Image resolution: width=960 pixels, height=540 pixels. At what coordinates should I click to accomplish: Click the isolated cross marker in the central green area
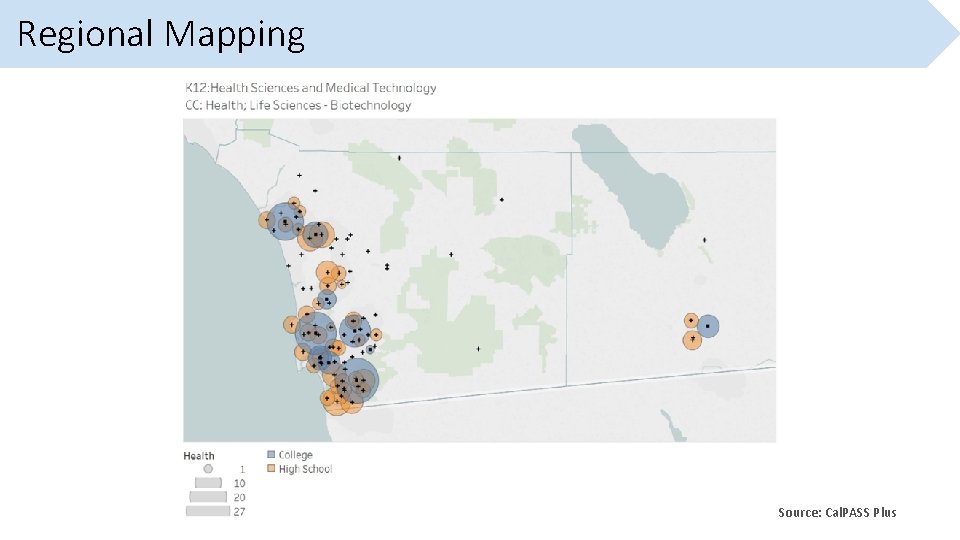(478, 348)
